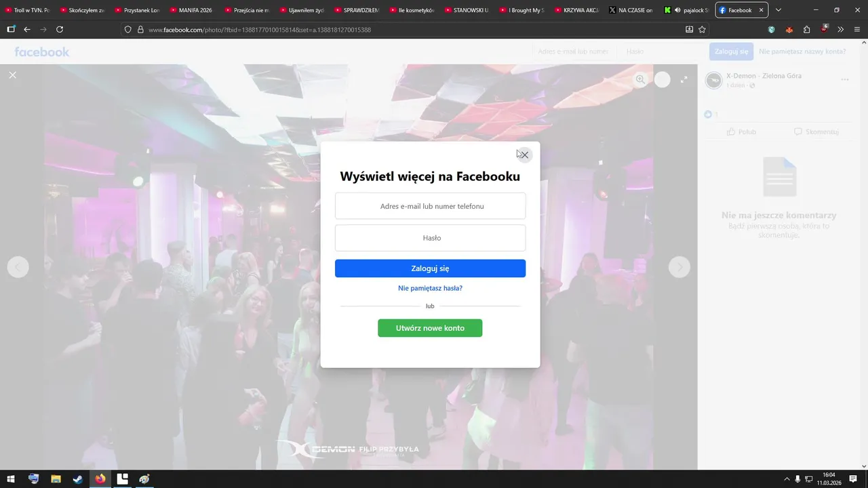
Task: Open the three-dot post options menu
Action: point(845,80)
